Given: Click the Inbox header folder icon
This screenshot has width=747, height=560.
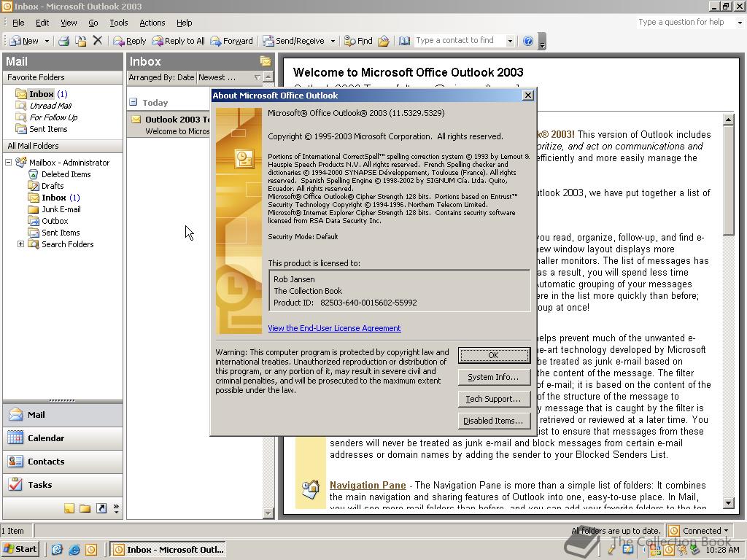Looking at the screenshot, I should pyautogui.click(x=266, y=61).
